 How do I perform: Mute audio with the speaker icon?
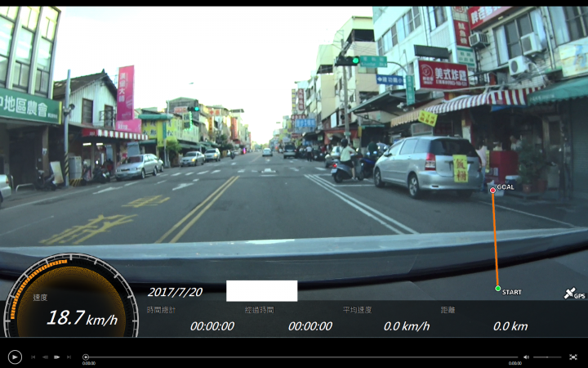tap(526, 357)
